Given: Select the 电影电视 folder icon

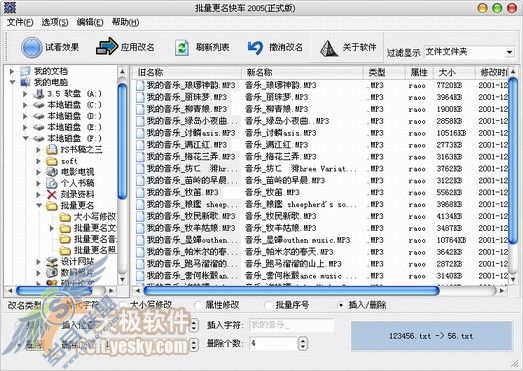Looking at the screenshot, I should click(x=52, y=172).
